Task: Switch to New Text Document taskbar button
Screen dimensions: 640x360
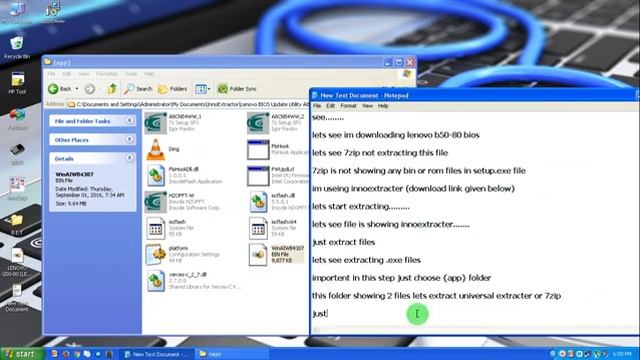Action: [x=157, y=354]
